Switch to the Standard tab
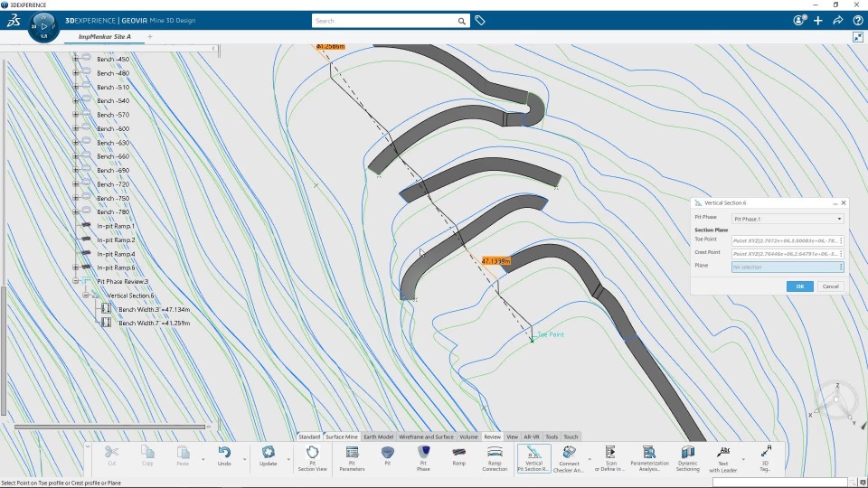Image resolution: width=868 pixels, height=488 pixels. (x=309, y=436)
